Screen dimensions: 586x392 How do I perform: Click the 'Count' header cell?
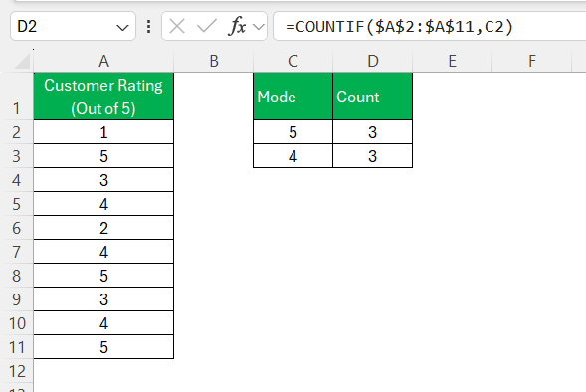(x=373, y=97)
